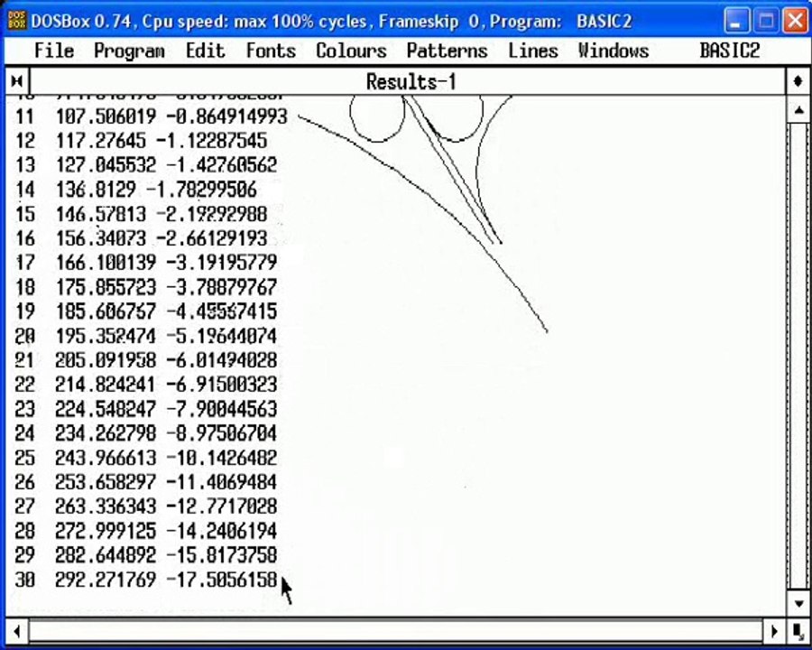The image size is (812, 650).
Task: Open the File menu
Action: click(x=54, y=51)
